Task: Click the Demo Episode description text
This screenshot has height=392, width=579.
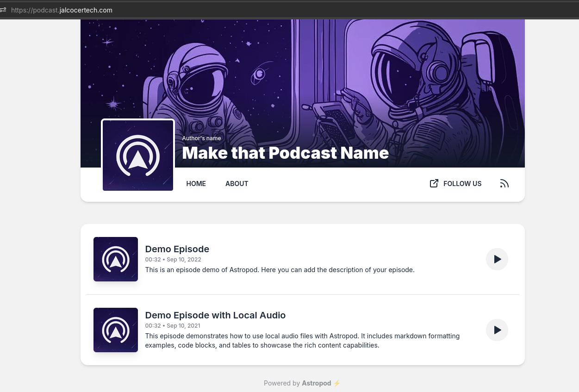Action: click(280, 270)
